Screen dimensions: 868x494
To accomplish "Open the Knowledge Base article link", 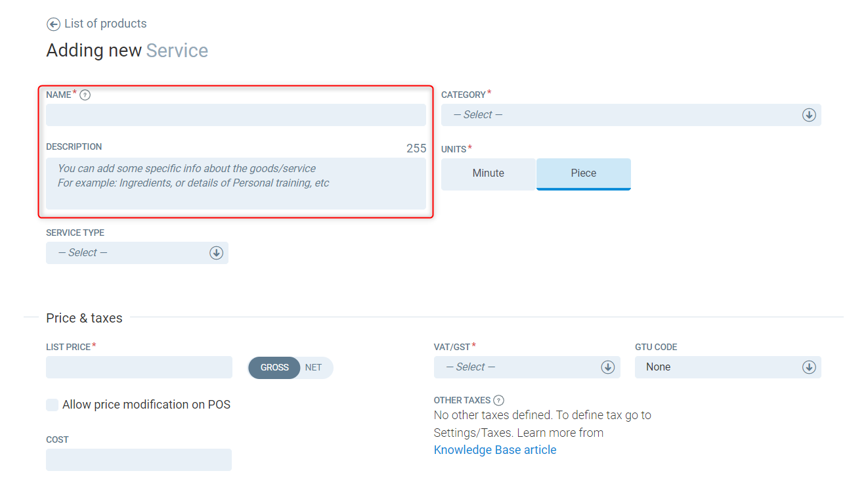I will coord(495,450).
